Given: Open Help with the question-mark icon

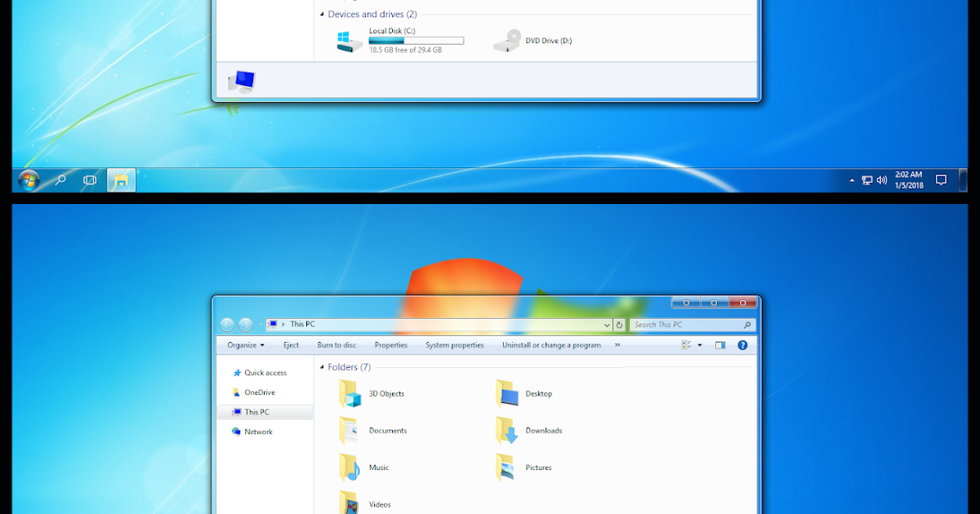Looking at the screenshot, I should pos(742,345).
